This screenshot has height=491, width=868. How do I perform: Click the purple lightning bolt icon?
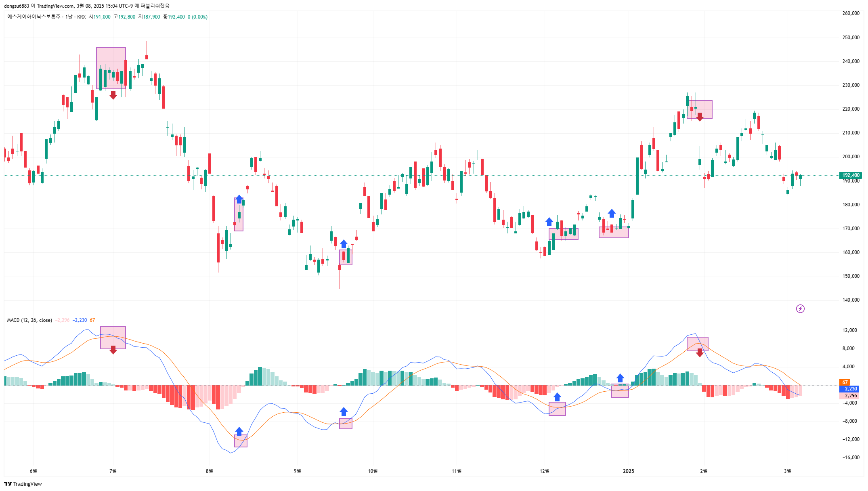[800, 309]
